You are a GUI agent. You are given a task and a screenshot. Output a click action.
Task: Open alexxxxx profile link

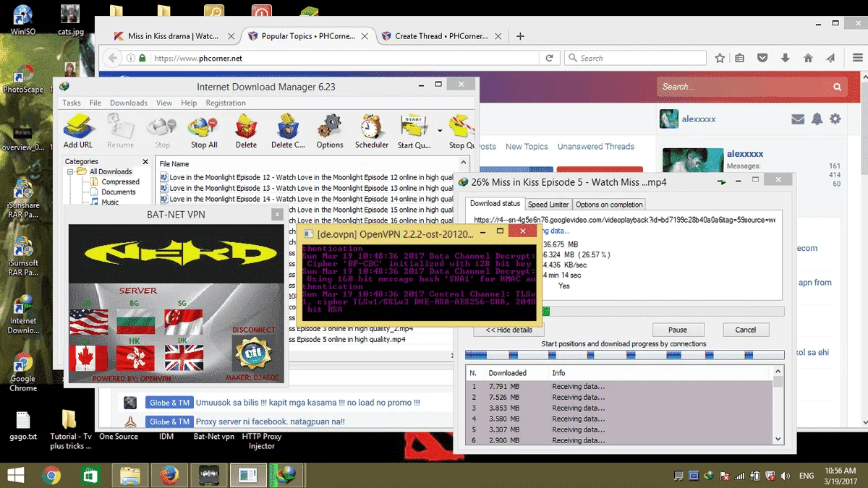745,154
